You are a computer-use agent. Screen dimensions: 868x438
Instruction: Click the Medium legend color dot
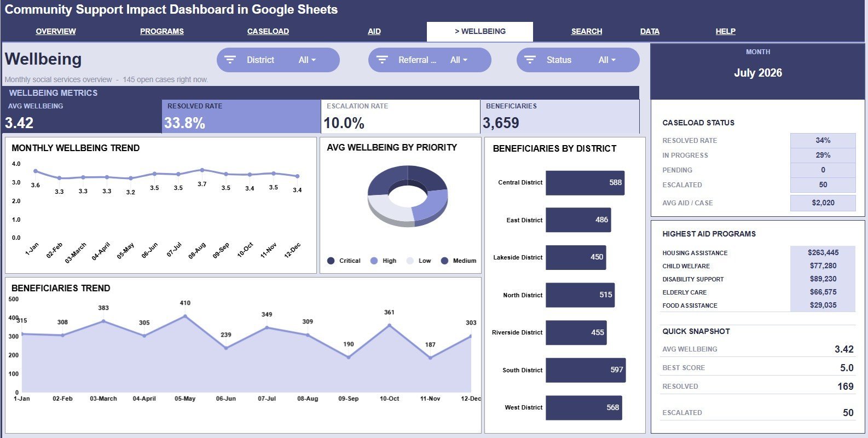point(444,261)
